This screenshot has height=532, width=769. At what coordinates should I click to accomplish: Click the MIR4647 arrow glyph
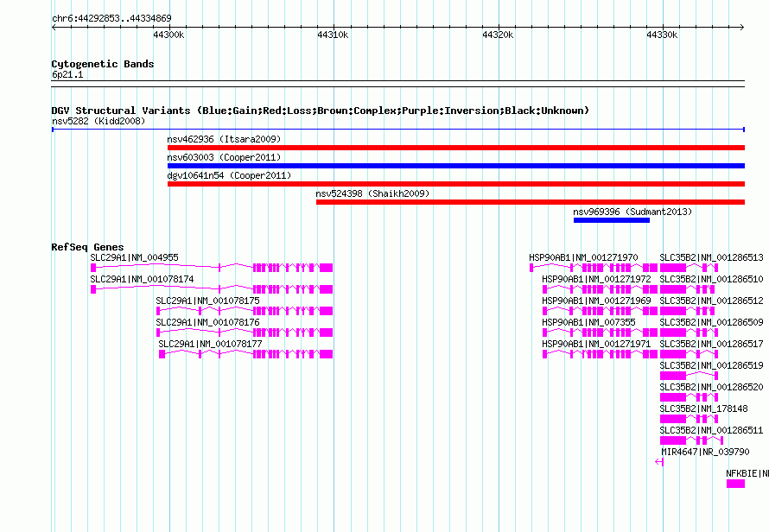tap(659, 462)
